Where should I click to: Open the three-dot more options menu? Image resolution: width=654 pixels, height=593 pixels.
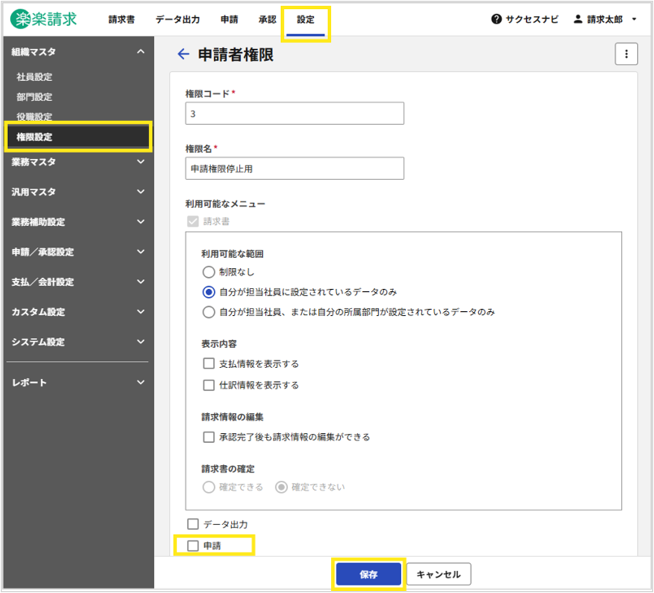(x=626, y=55)
